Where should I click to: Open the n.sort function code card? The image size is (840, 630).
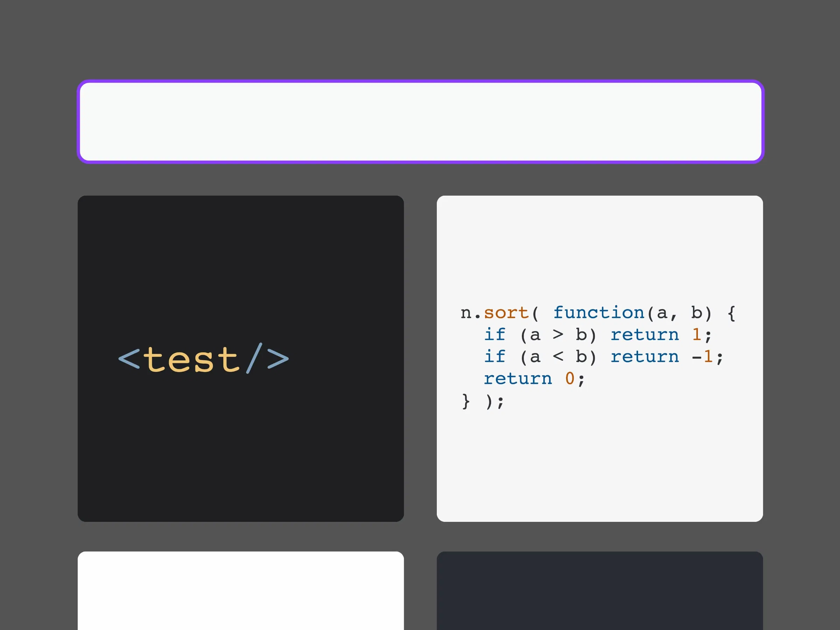(x=600, y=358)
